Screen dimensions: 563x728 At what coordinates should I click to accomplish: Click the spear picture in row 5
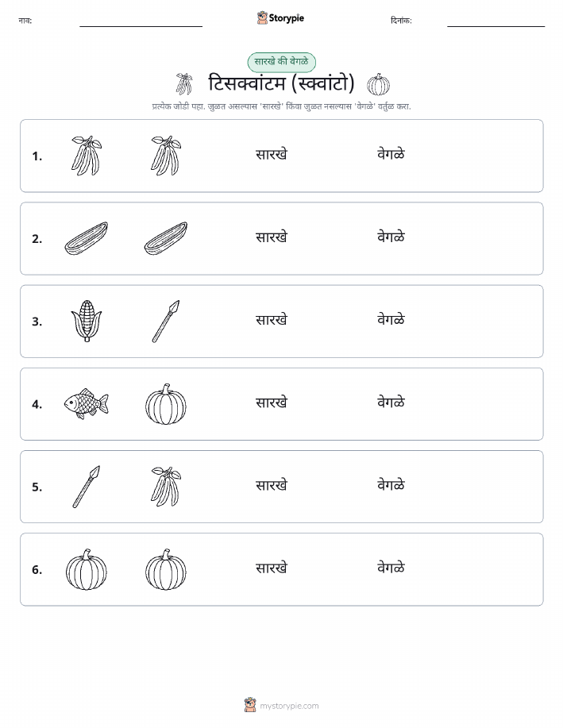(x=87, y=487)
